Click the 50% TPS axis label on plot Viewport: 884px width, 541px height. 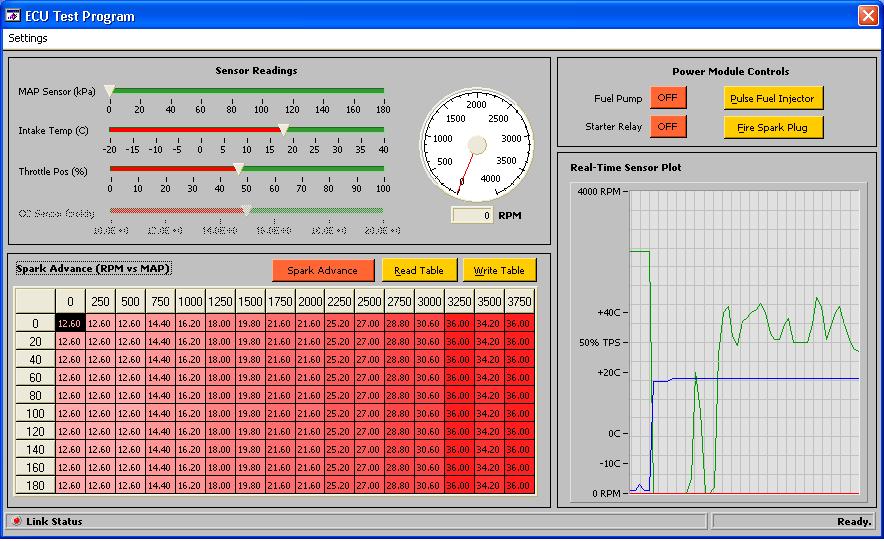[x=600, y=343]
